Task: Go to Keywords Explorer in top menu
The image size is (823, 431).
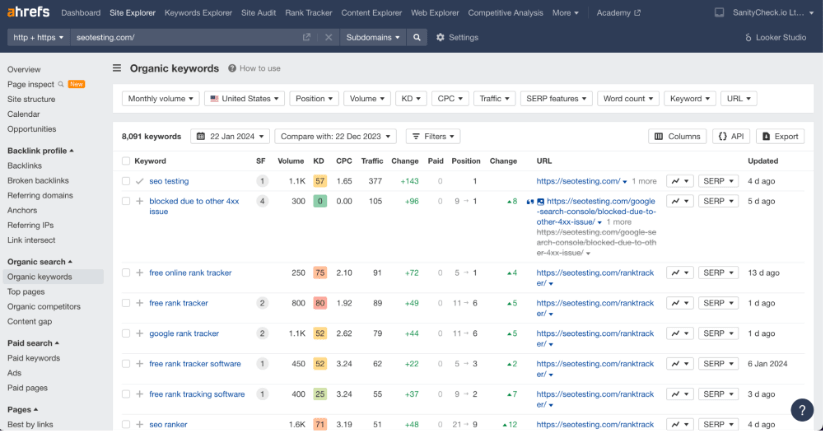Action: click(x=199, y=13)
